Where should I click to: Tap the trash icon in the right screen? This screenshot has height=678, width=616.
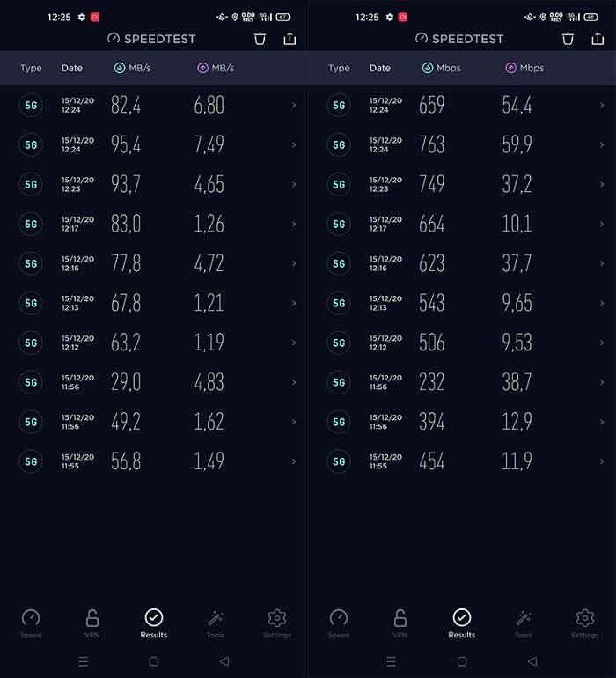tap(568, 39)
